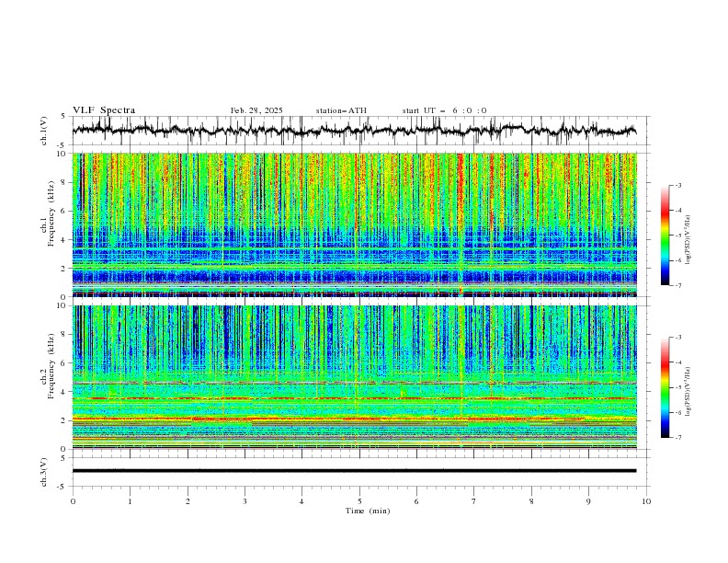
Task: Click the time axis tick label "1"
Action: 130,501
